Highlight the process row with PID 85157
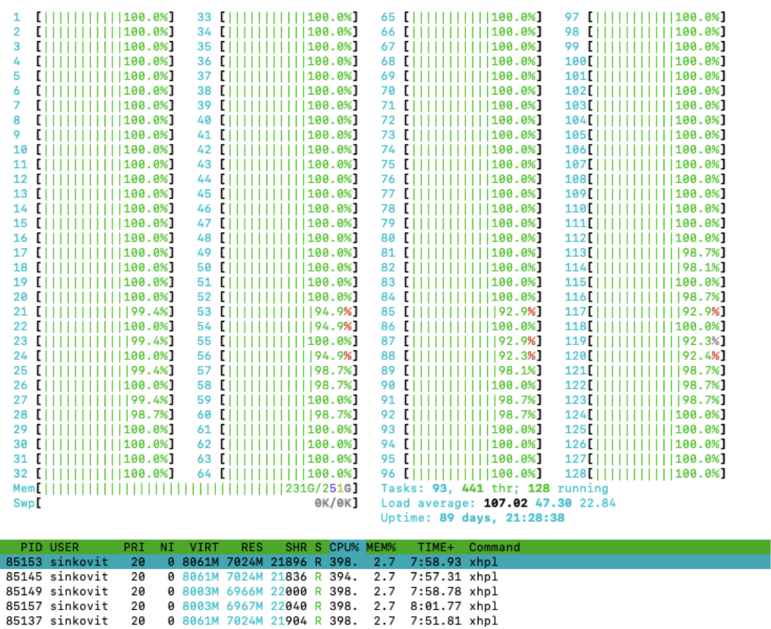Viewport: 771px width, 629px height. tap(250, 605)
